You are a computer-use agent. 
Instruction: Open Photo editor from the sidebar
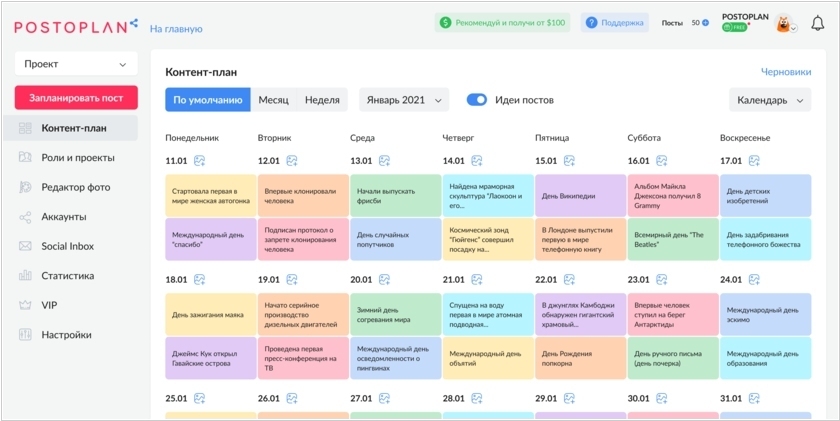point(75,187)
